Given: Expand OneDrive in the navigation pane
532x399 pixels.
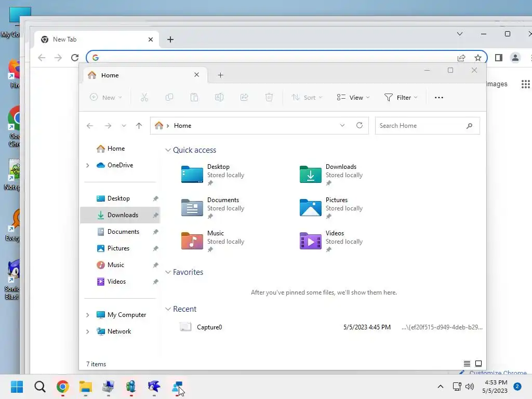Looking at the screenshot, I should pos(87,165).
